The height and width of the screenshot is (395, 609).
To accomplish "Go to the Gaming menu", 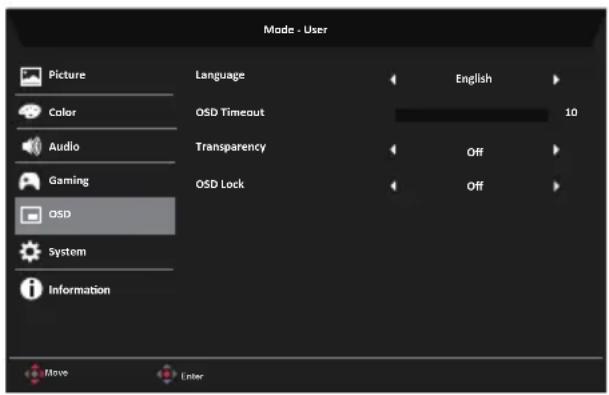I will 94,181.
